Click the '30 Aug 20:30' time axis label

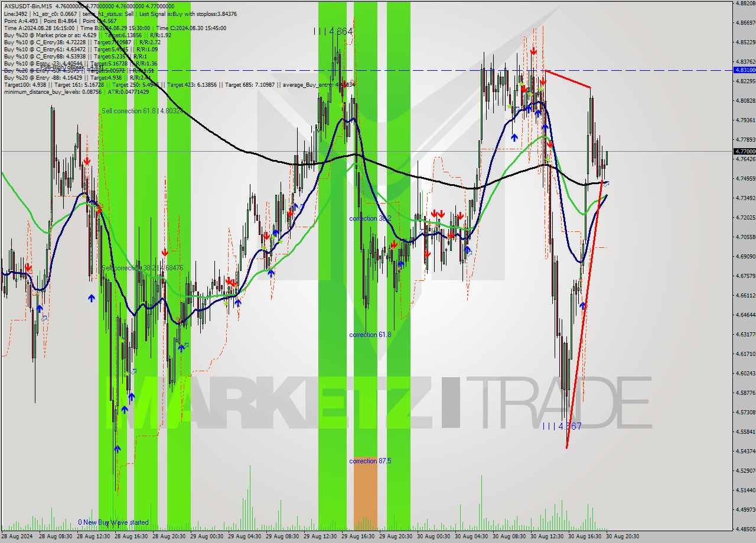[x=624, y=537]
